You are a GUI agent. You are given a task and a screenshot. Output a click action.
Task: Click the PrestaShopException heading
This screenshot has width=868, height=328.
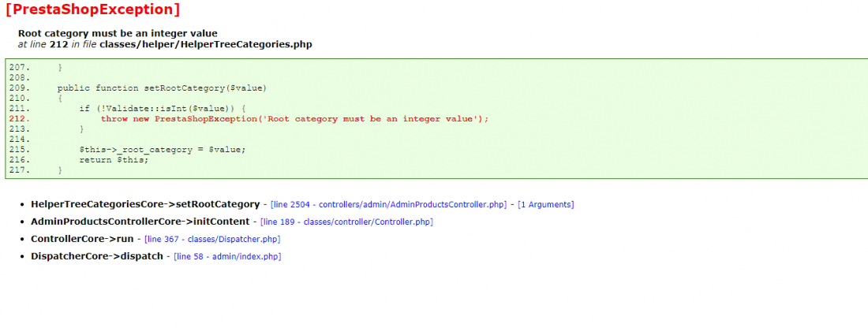[92, 9]
